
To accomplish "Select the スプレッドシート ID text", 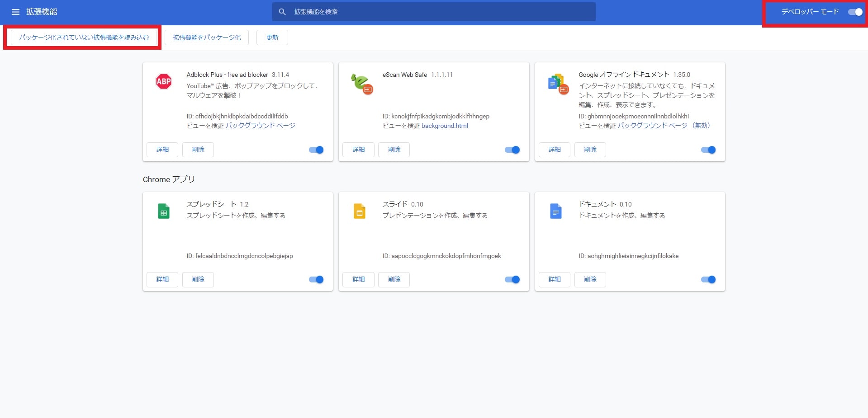I will 240,256.
